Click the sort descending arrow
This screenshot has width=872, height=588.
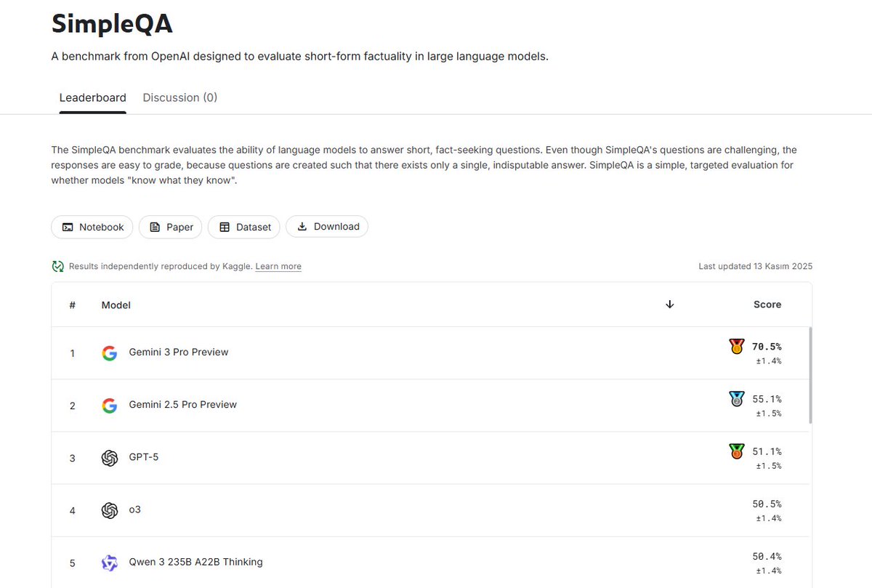click(670, 305)
